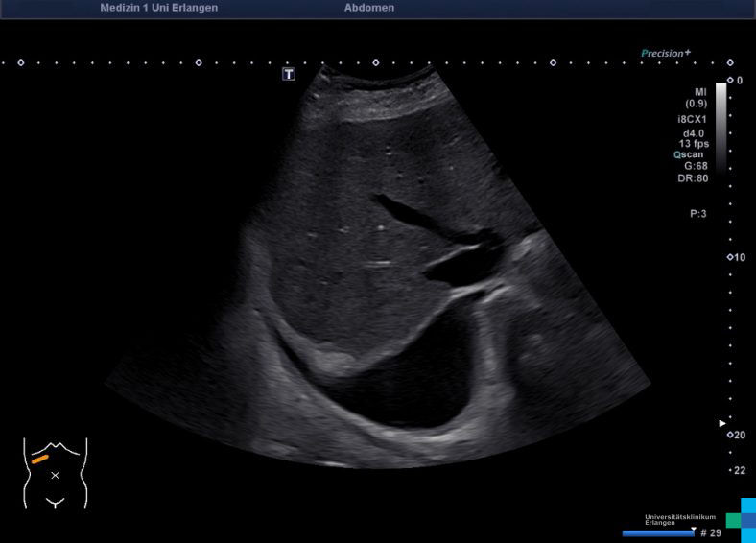Click the abdomen body marker pictogram
Image resolution: width=756 pixels, height=543 pixels.
pyautogui.click(x=55, y=472)
